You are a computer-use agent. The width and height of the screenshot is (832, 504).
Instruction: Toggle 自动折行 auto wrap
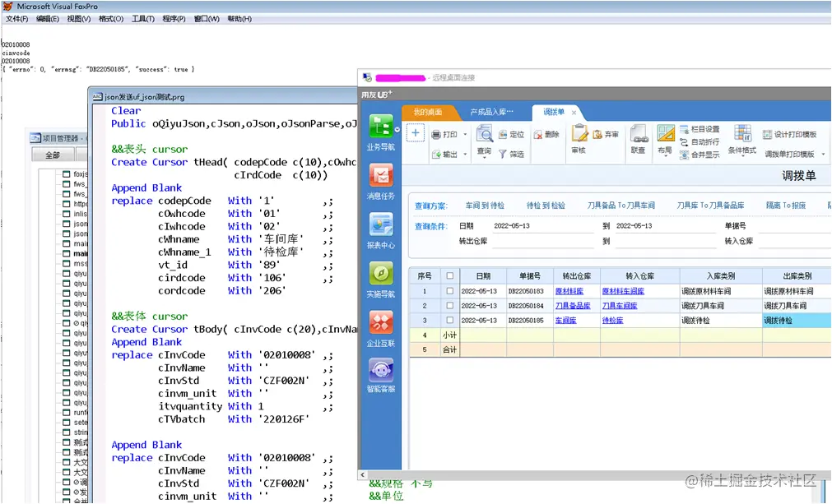[x=700, y=142]
